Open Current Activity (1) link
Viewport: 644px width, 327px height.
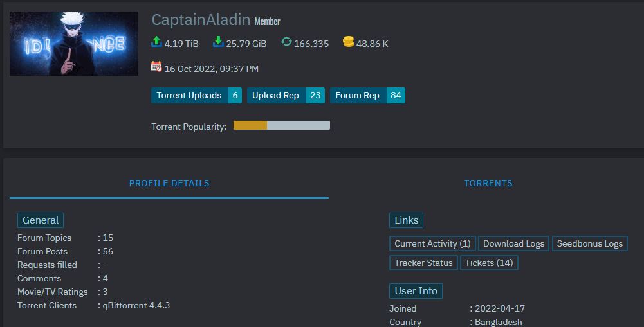[432, 243]
